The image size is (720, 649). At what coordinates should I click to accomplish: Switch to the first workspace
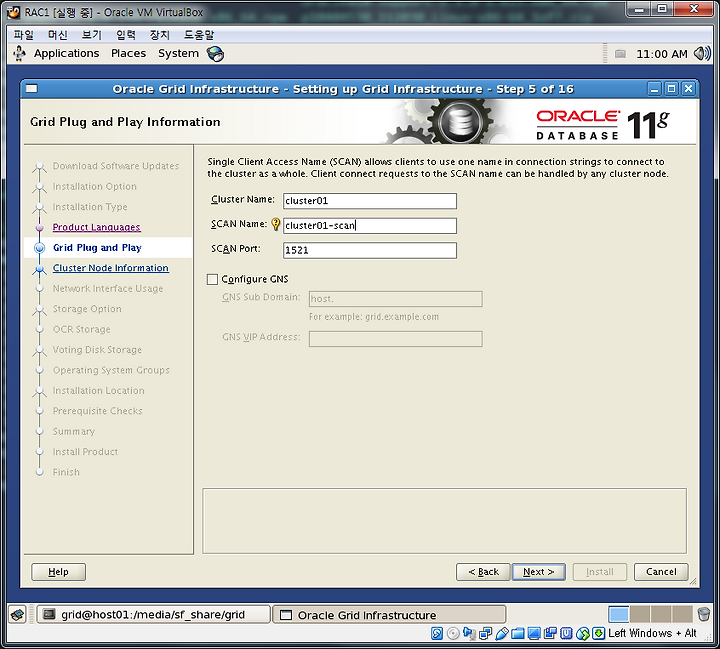click(619, 614)
